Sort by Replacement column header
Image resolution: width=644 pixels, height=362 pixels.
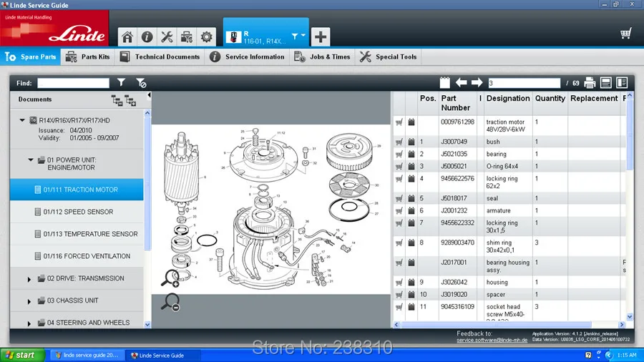click(x=594, y=98)
